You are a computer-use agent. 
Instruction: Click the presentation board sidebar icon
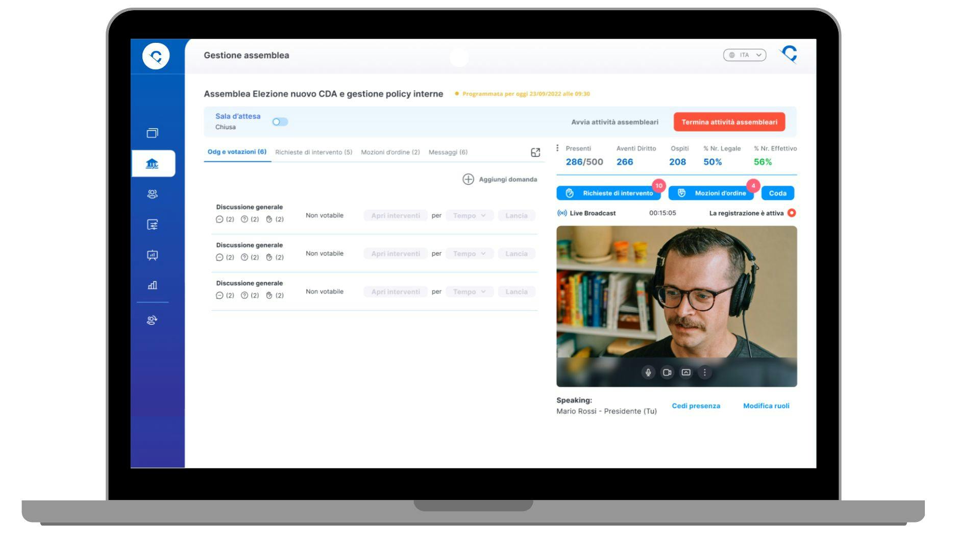click(x=152, y=255)
